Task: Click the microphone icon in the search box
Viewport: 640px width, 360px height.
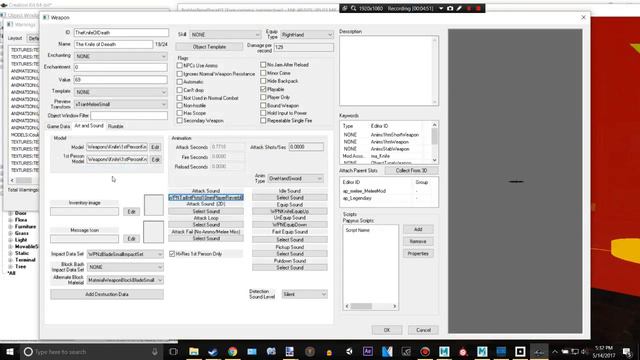Action: 155,351
